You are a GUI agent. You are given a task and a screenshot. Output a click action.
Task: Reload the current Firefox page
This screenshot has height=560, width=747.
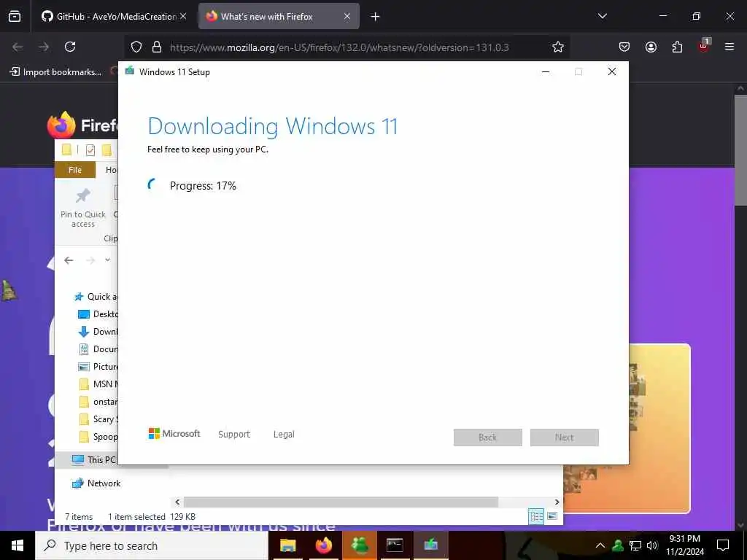[x=70, y=47]
